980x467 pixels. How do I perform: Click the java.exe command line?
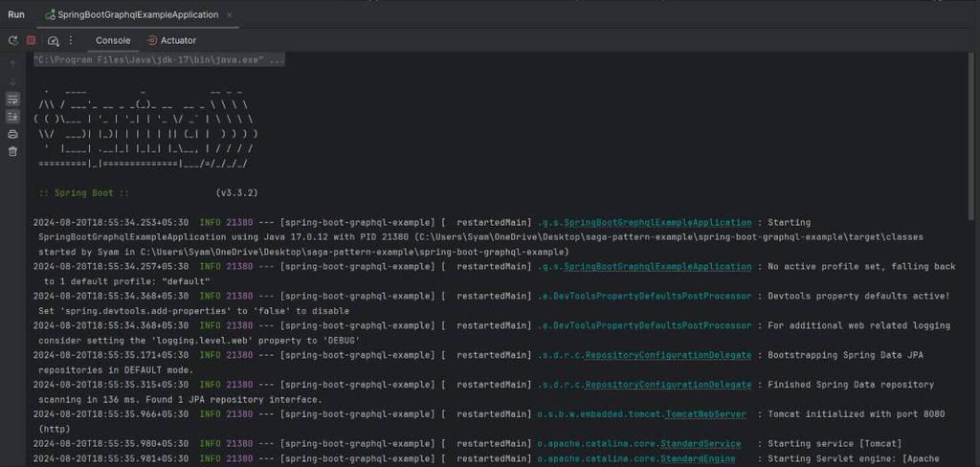tap(160, 60)
